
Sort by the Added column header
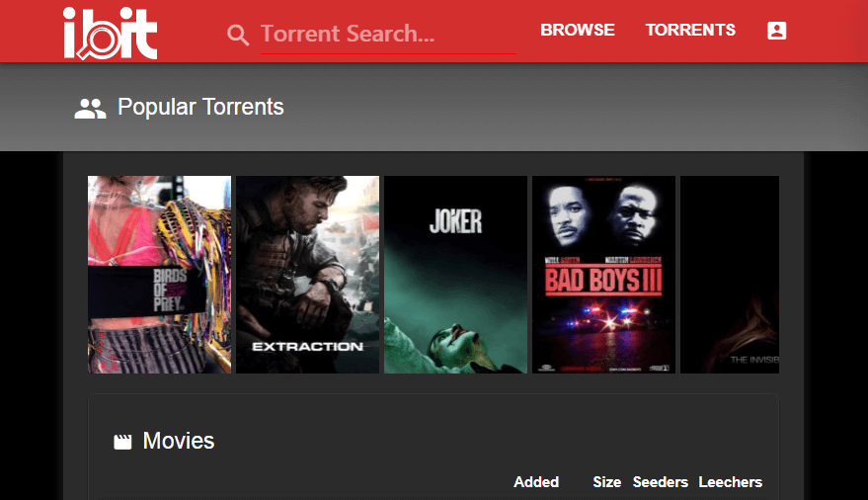click(536, 482)
